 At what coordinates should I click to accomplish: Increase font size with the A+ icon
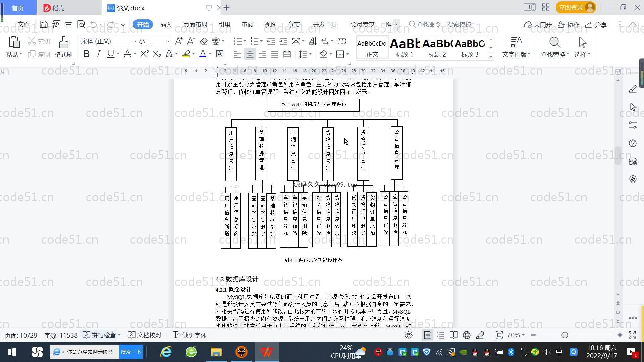(x=179, y=41)
